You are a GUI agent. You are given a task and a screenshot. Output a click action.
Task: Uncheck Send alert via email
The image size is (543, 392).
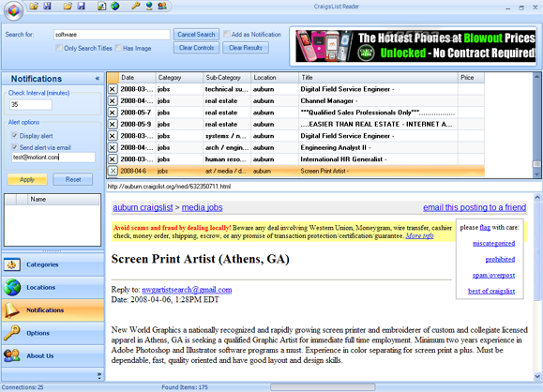click(15, 147)
